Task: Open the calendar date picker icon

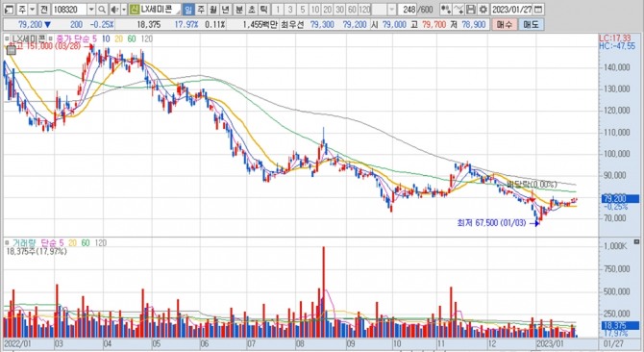Action: [539, 10]
